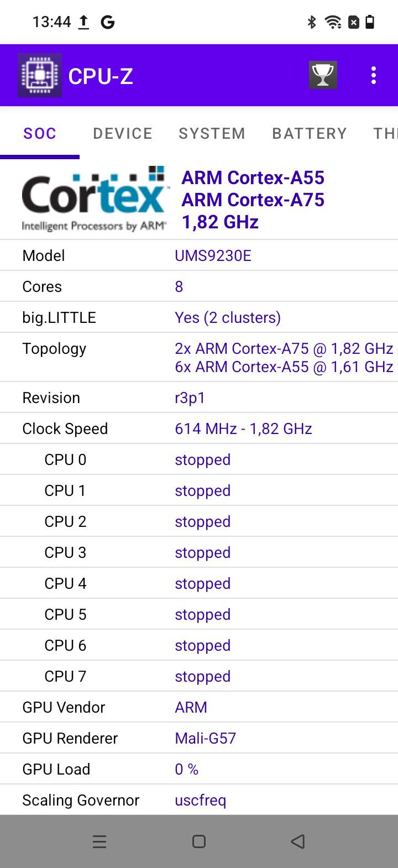This screenshot has width=398, height=868.
Task: Tap the battery status bar icon
Action: 370,22
